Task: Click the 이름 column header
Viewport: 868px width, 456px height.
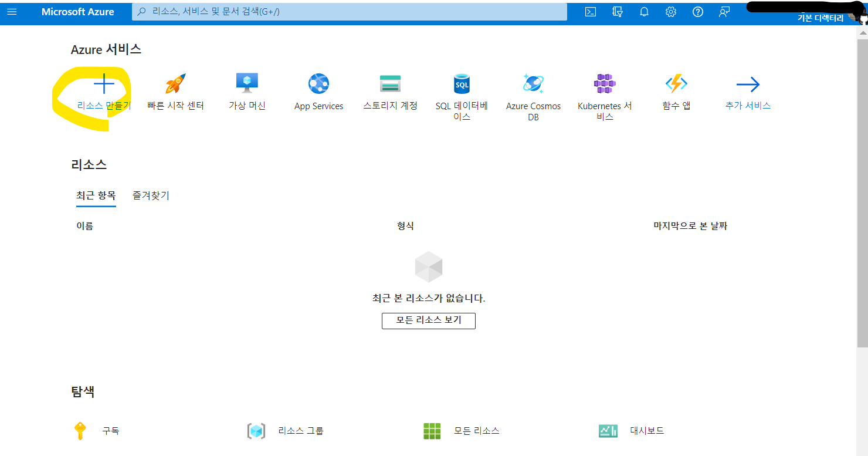Action: tap(84, 225)
